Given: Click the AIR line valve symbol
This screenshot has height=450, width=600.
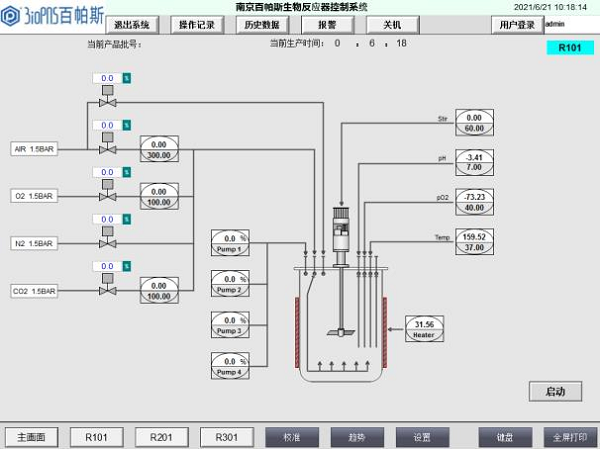Looking at the screenshot, I should (105, 149).
